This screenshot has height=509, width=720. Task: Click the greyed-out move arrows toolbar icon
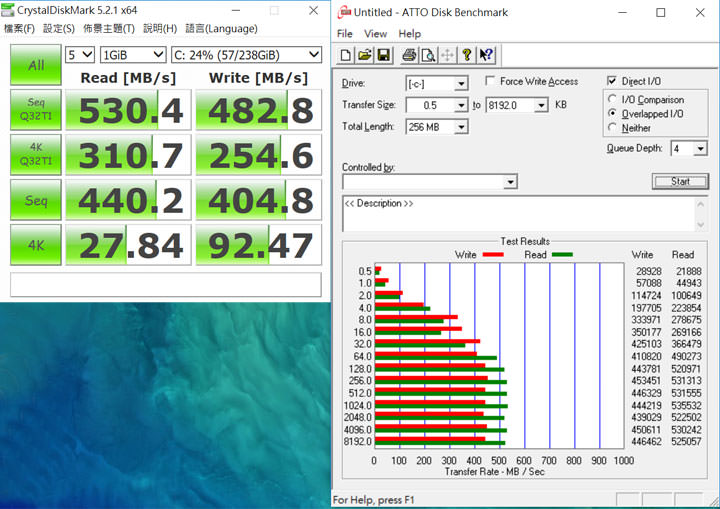[x=448, y=55]
